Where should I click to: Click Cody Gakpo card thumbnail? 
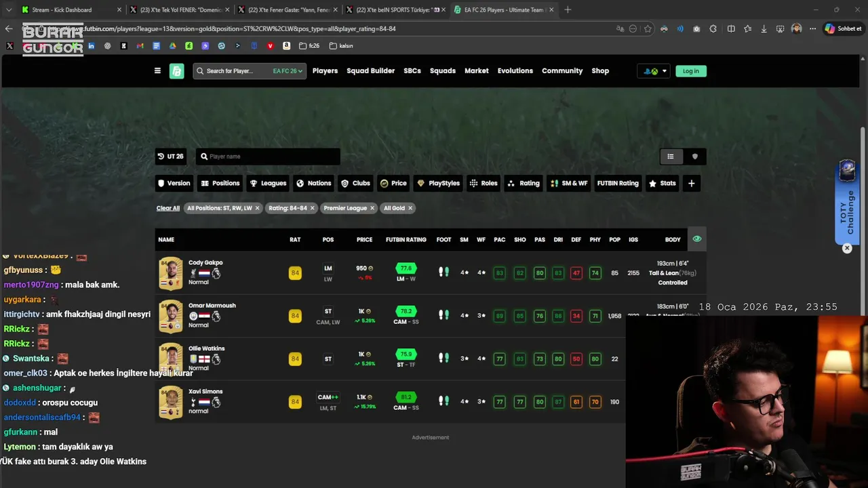point(171,273)
